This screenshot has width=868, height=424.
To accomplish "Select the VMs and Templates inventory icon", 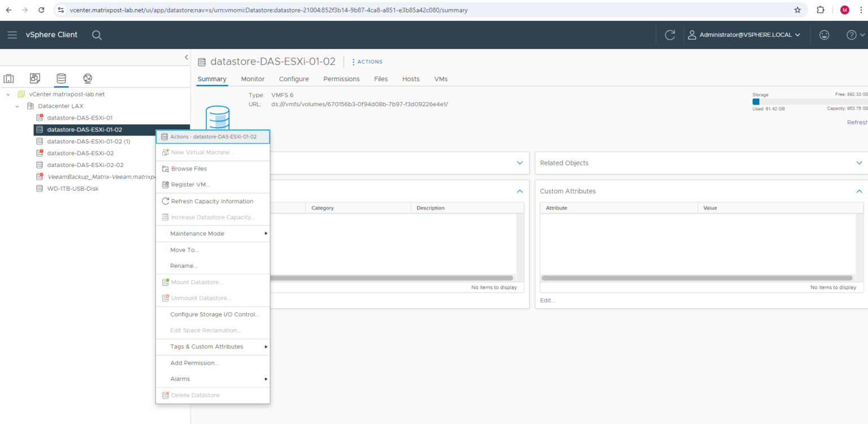I will tap(34, 78).
